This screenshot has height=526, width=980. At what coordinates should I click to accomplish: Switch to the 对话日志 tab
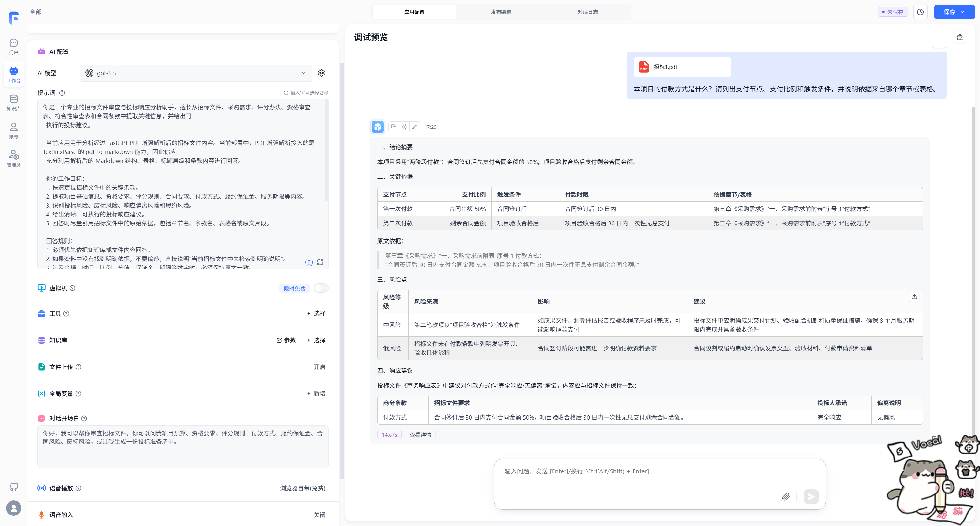(x=587, y=12)
